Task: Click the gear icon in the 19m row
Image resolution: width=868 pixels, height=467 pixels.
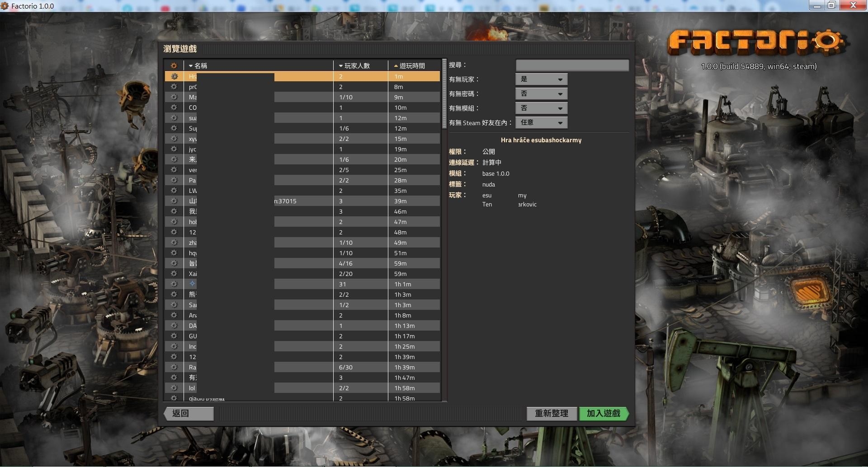Action: (x=174, y=149)
